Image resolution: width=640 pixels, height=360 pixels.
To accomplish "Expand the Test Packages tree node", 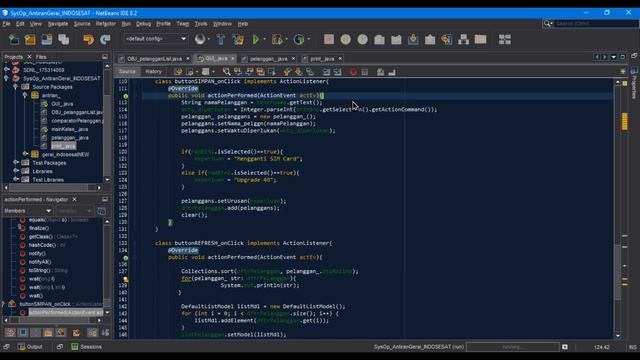I will tap(16, 162).
